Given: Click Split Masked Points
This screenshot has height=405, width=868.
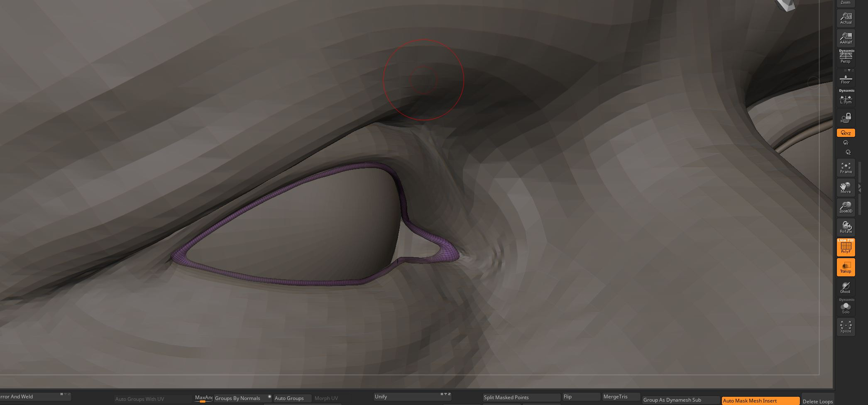Looking at the screenshot, I should coord(521,397).
